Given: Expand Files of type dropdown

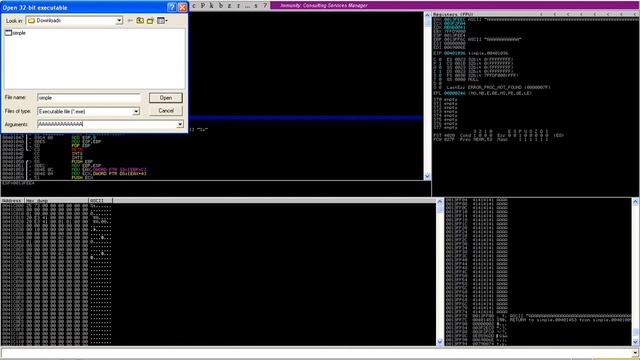Looking at the screenshot, I should click(x=136, y=111).
